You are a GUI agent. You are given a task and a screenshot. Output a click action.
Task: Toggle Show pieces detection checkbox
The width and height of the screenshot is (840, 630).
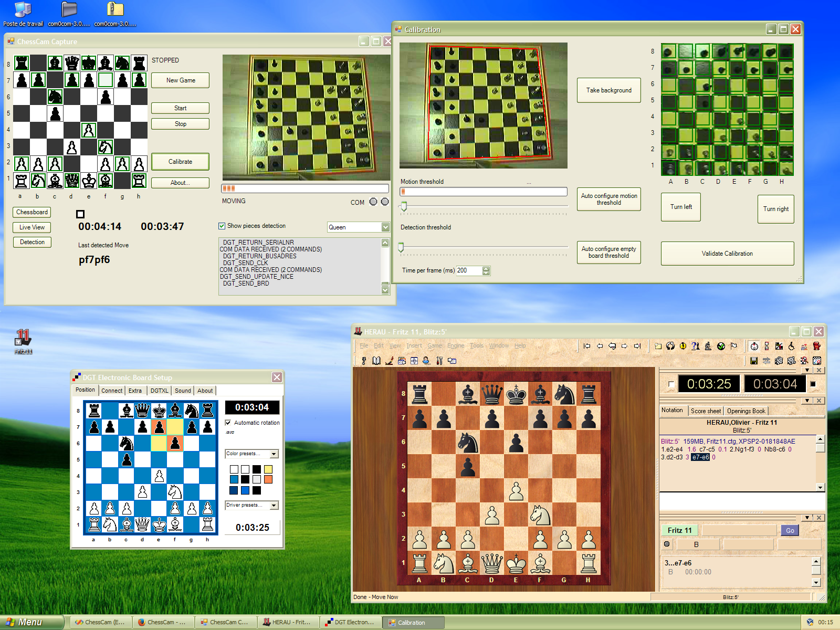tap(222, 226)
